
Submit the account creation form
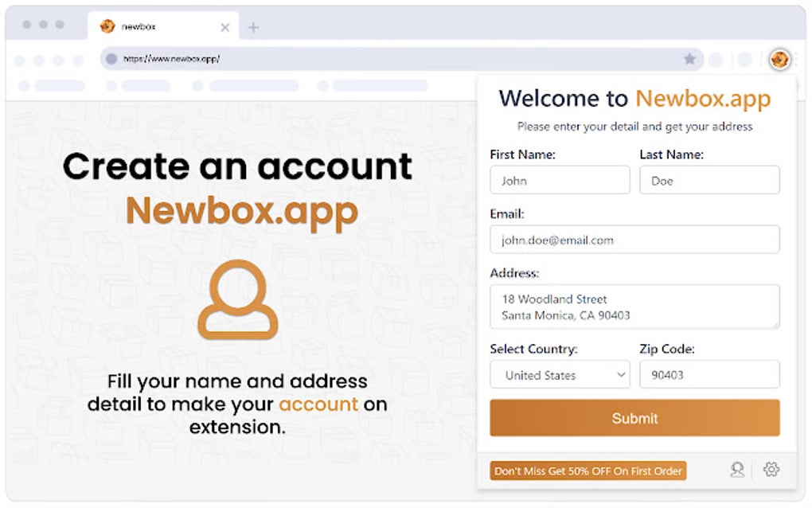point(634,418)
